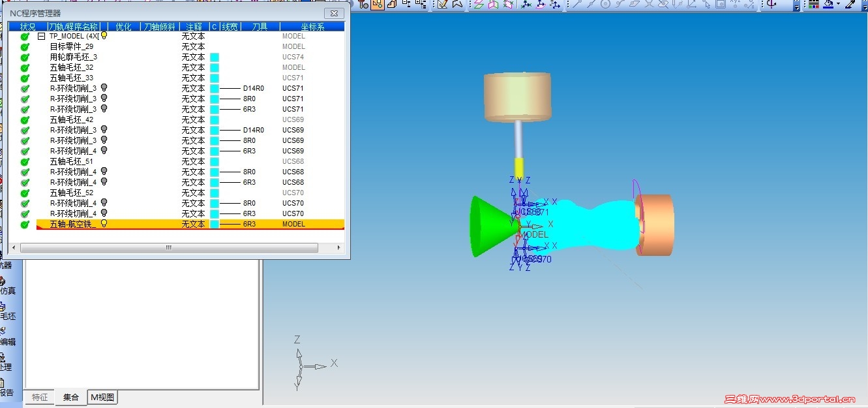Toggle bulb for D14R0 UCS71 toolpath
The image size is (868, 408).
click(x=104, y=87)
